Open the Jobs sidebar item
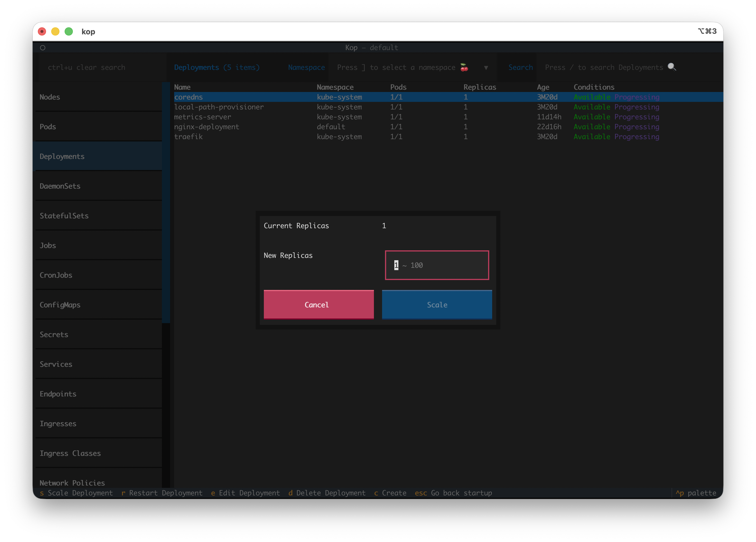756x542 pixels. (x=99, y=245)
